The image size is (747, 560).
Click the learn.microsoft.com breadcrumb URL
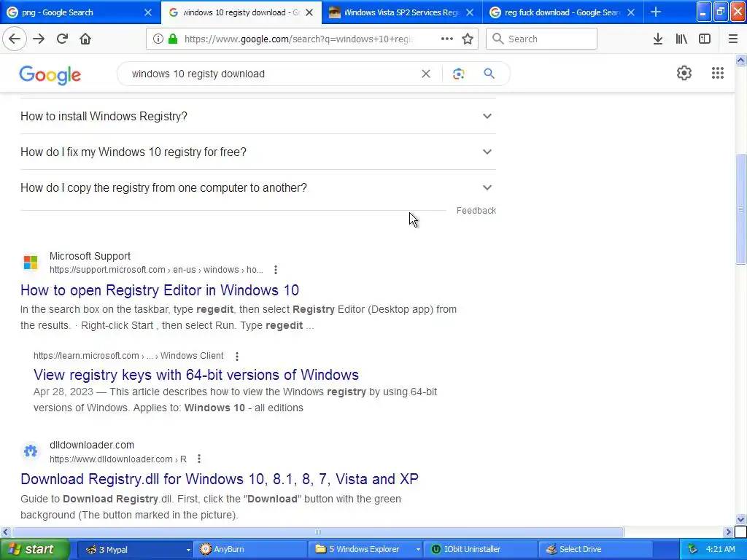pyautogui.click(x=128, y=356)
